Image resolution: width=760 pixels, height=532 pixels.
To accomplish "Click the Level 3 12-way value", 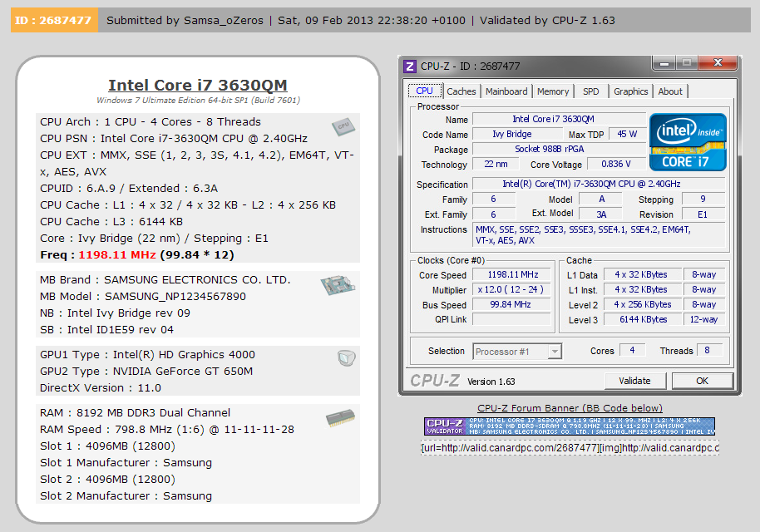I will click(704, 320).
